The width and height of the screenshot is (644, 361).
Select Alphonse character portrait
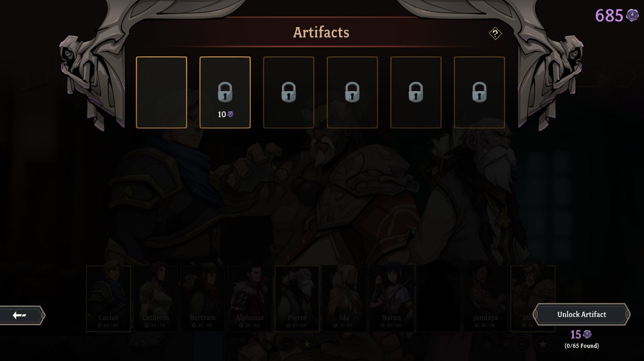point(250,299)
